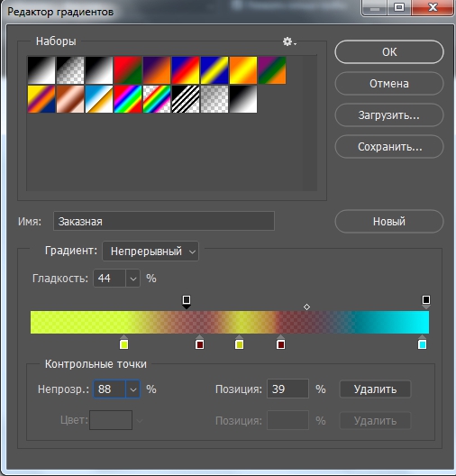Delete the opacity stop with the active Удалить button
Screen dimensions: 456x476
375,389
